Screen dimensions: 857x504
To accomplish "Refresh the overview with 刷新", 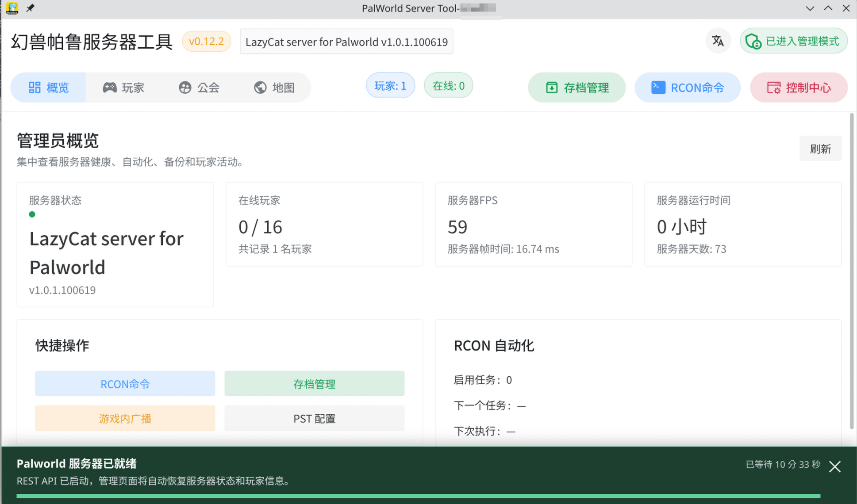I will 820,149.
